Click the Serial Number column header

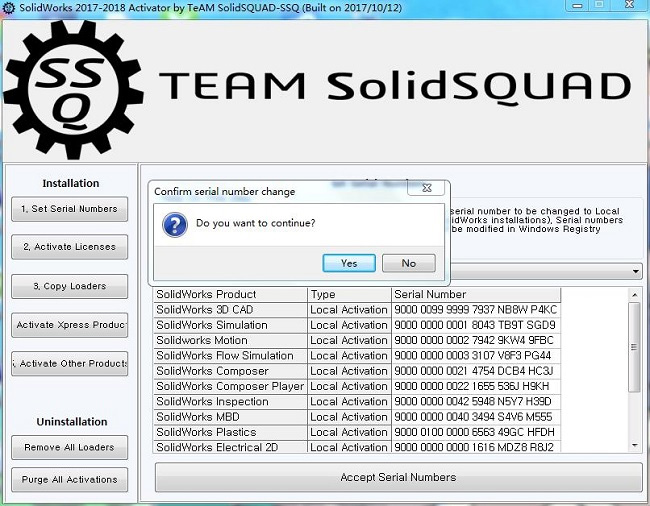[x=476, y=295]
